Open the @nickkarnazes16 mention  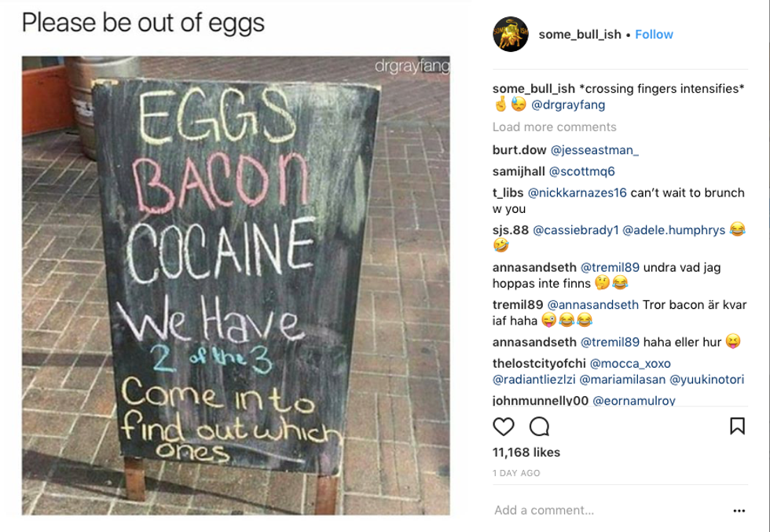577,193
